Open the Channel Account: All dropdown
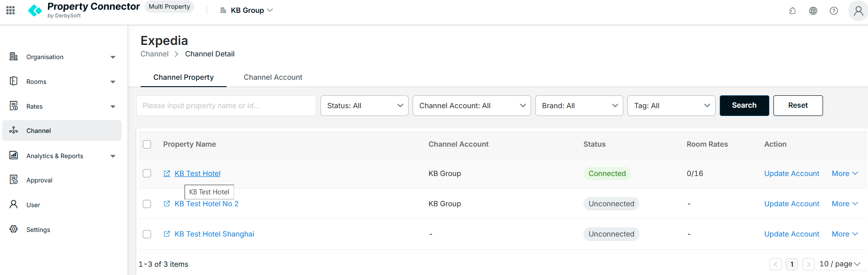The height and width of the screenshot is (275, 868). click(472, 105)
